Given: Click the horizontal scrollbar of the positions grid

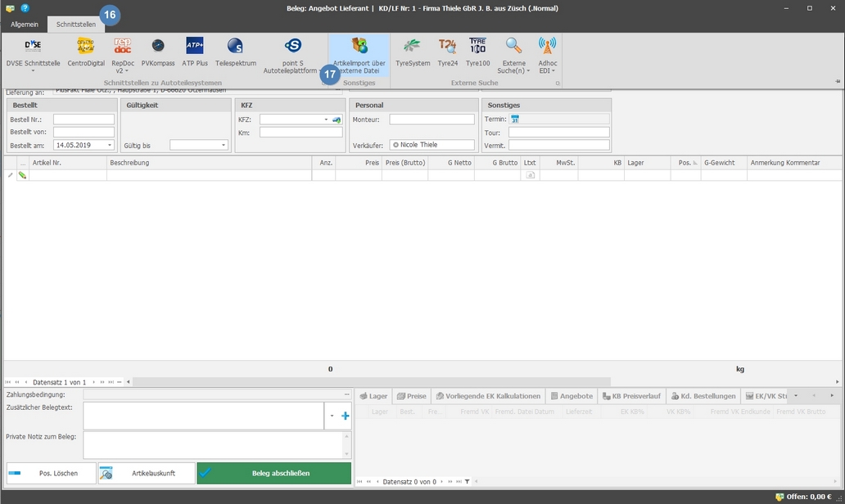Looking at the screenshot, I should pyautogui.click(x=372, y=382).
